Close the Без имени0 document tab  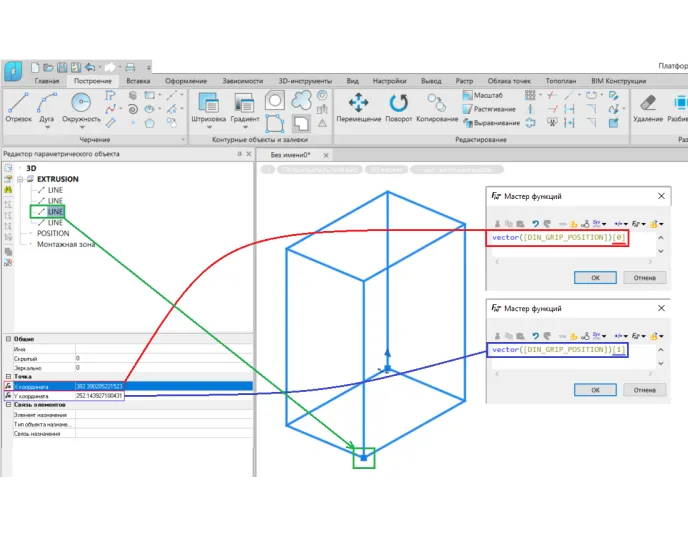pyautogui.click(x=326, y=155)
